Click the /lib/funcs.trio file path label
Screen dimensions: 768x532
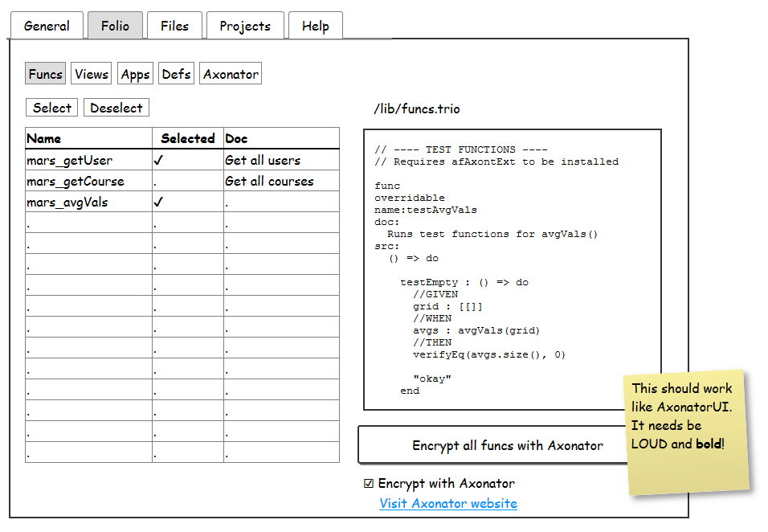(x=417, y=108)
